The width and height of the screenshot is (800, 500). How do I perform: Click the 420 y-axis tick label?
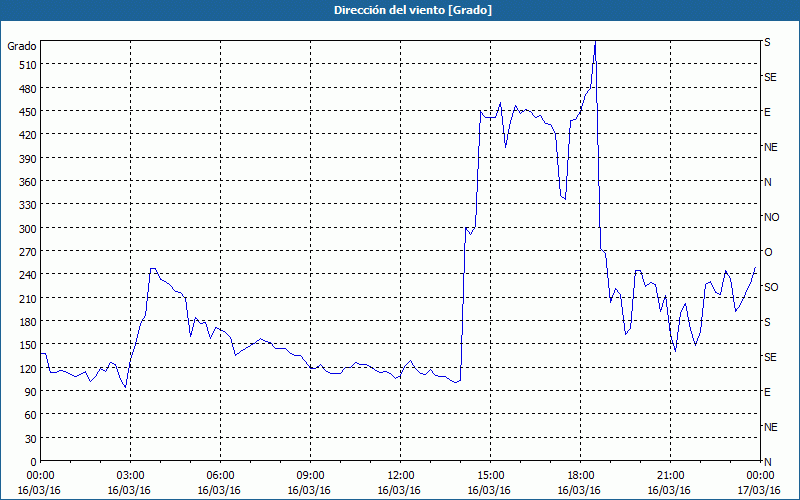(28, 135)
